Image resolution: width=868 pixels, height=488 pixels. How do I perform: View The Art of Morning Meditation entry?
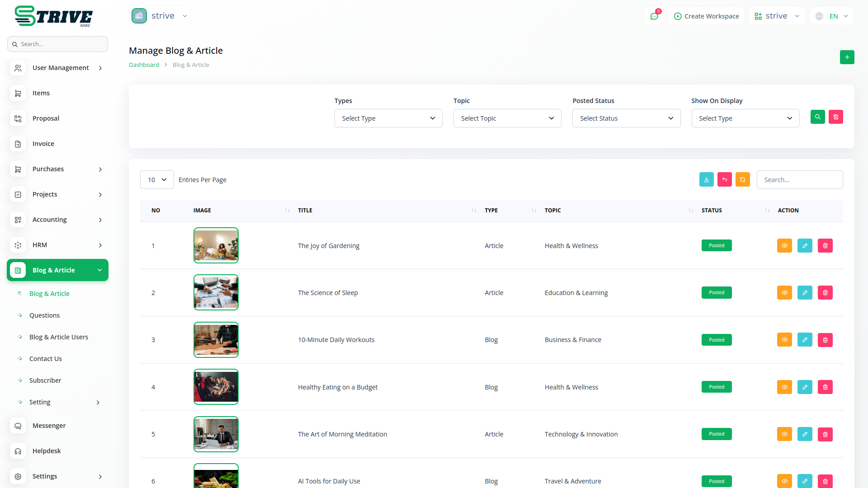coord(784,434)
